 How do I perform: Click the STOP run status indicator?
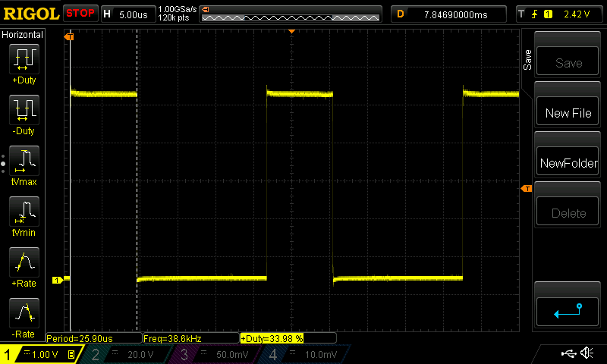coord(80,13)
